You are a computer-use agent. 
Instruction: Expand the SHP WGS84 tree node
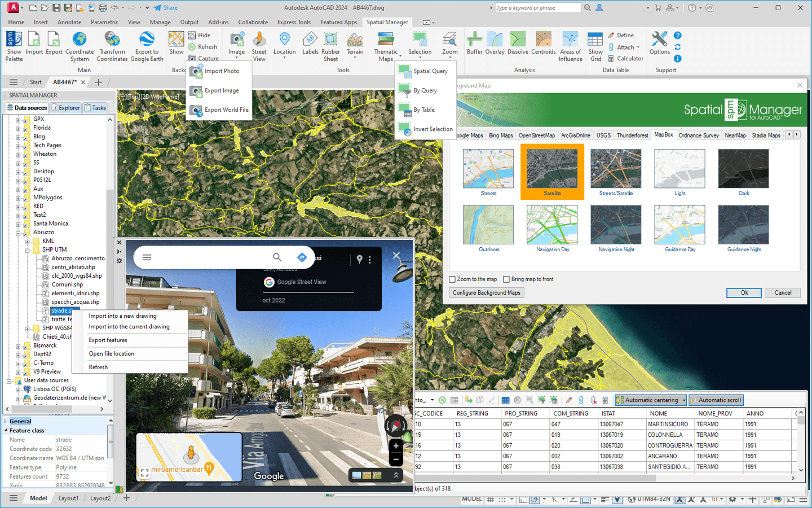point(27,328)
